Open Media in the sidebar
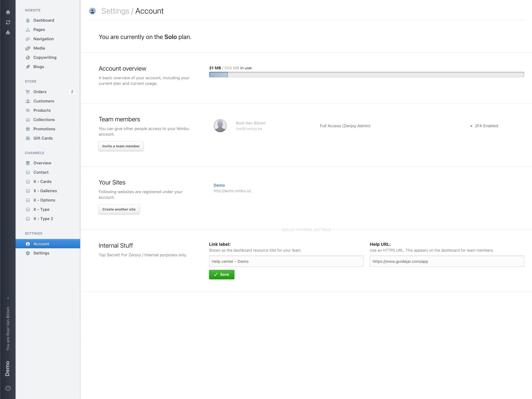This screenshot has width=532, height=399. (x=48, y=48)
